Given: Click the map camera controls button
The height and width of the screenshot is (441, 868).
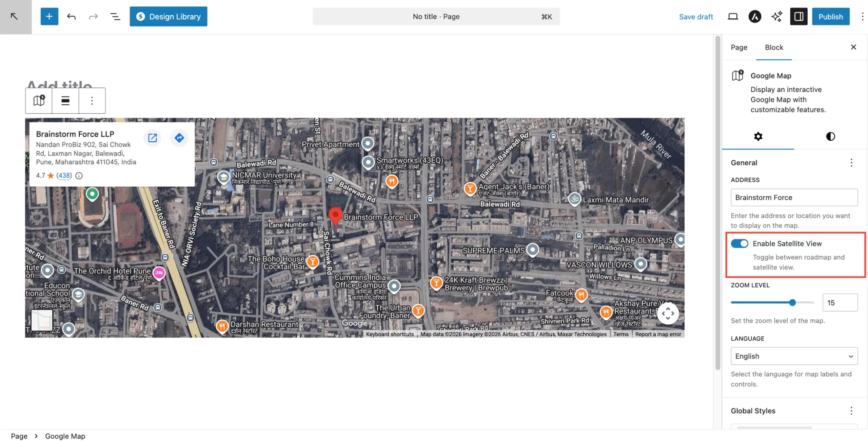Looking at the screenshot, I should click(x=668, y=313).
